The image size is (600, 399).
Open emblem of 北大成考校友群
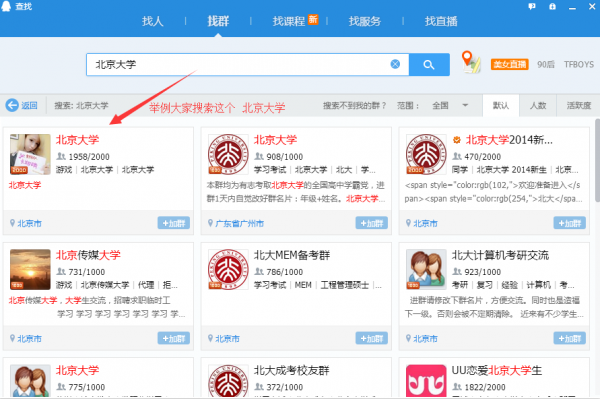(228, 381)
